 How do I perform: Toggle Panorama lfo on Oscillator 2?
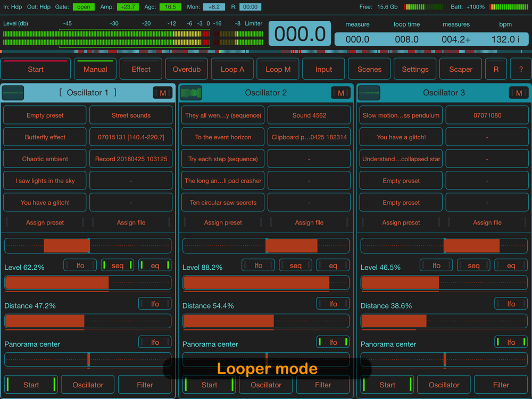coord(333,342)
